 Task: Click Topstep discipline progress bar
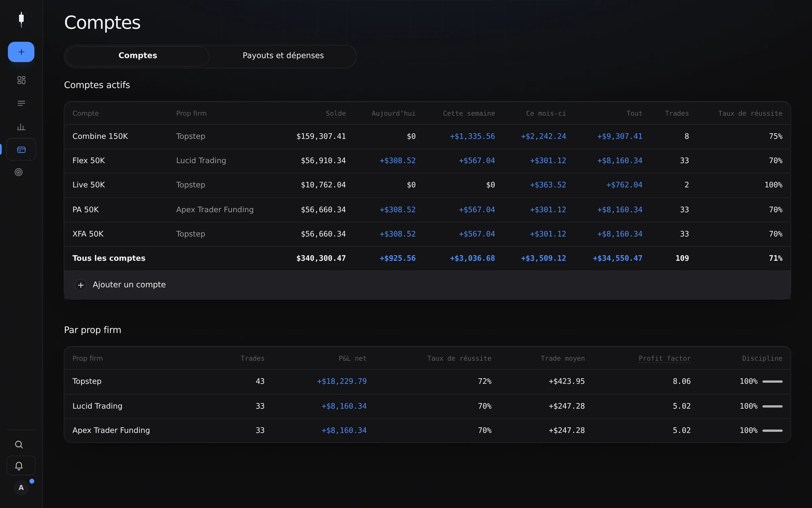pos(772,381)
